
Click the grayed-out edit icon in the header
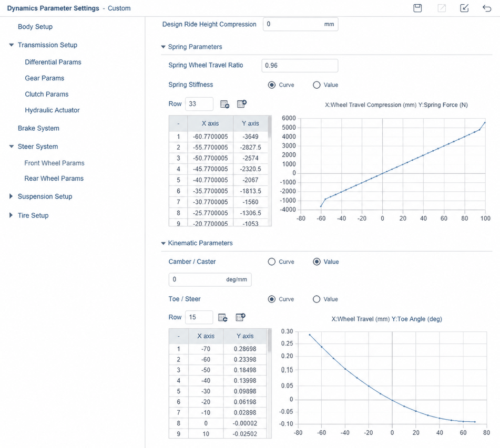click(442, 8)
